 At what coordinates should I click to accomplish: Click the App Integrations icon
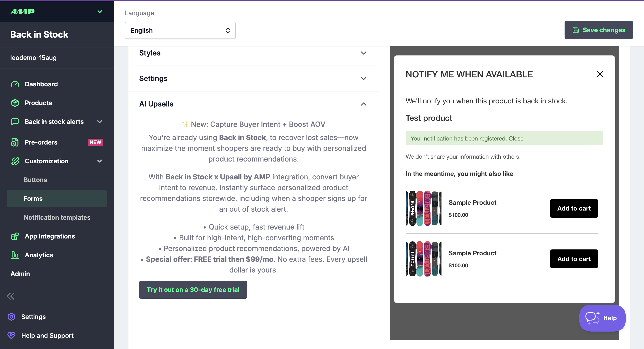coord(15,236)
